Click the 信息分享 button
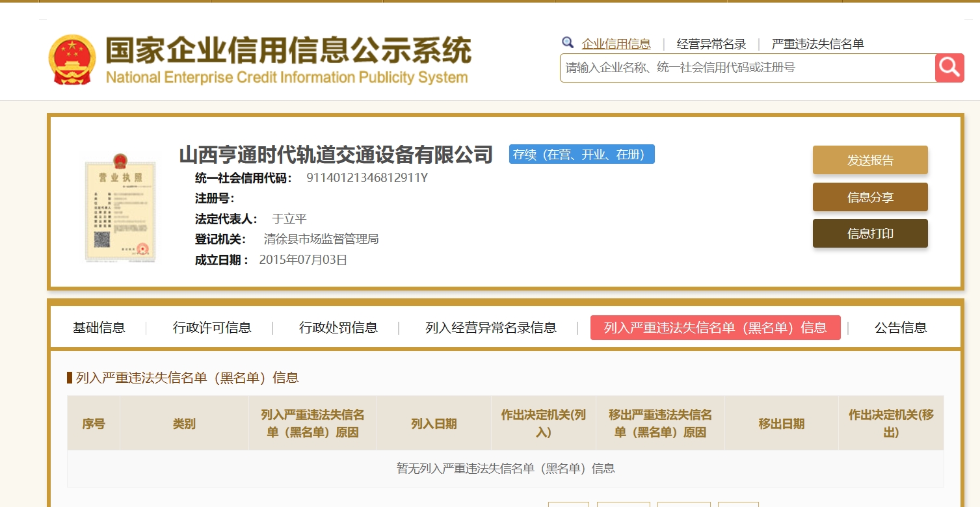980x507 pixels. tap(870, 197)
